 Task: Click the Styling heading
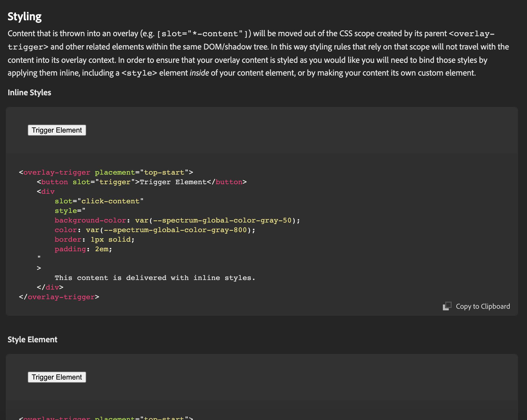24,17
